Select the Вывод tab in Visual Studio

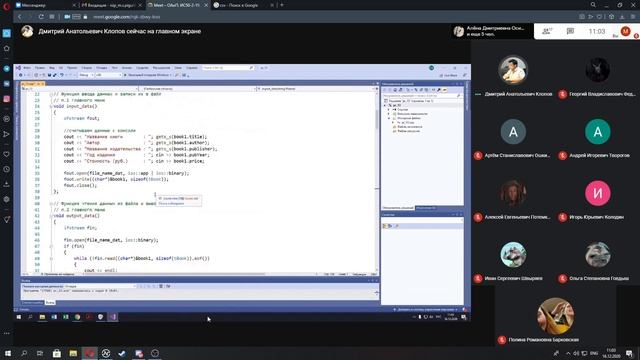point(50,302)
